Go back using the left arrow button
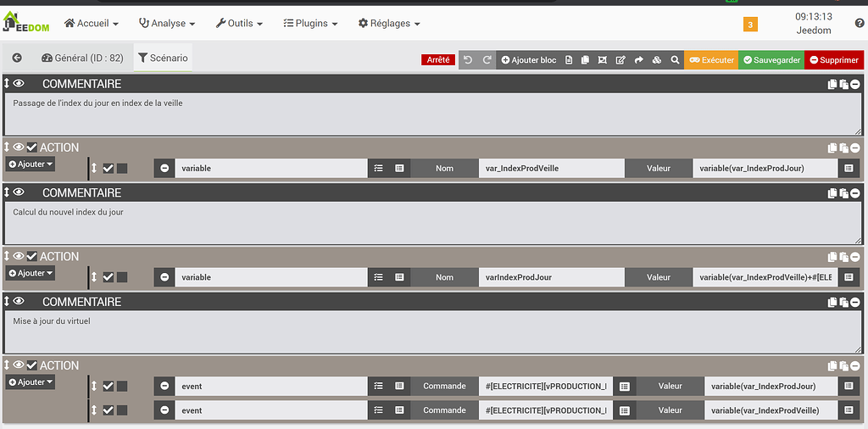This screenshot has width=868, height=429. coord(17,58)
